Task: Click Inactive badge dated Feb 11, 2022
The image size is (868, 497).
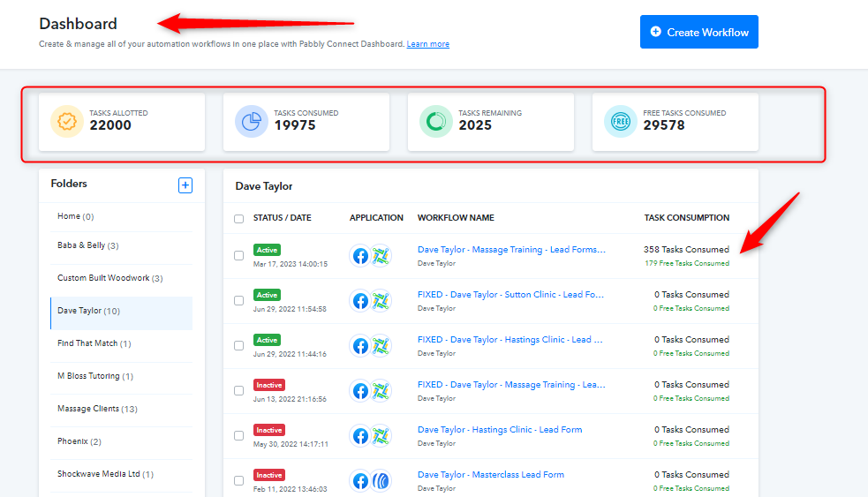Action: [x=269, y=475]
